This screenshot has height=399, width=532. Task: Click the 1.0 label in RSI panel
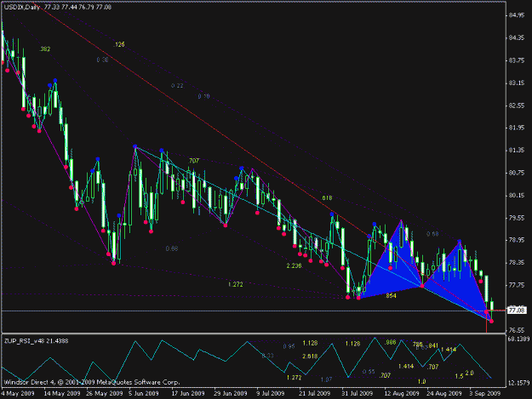tap(421, 382)
